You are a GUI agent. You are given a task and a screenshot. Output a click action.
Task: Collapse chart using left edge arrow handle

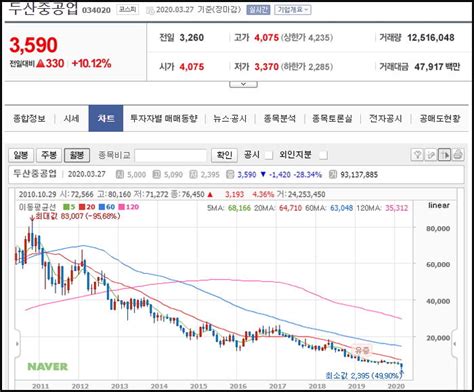pos(18,344)
